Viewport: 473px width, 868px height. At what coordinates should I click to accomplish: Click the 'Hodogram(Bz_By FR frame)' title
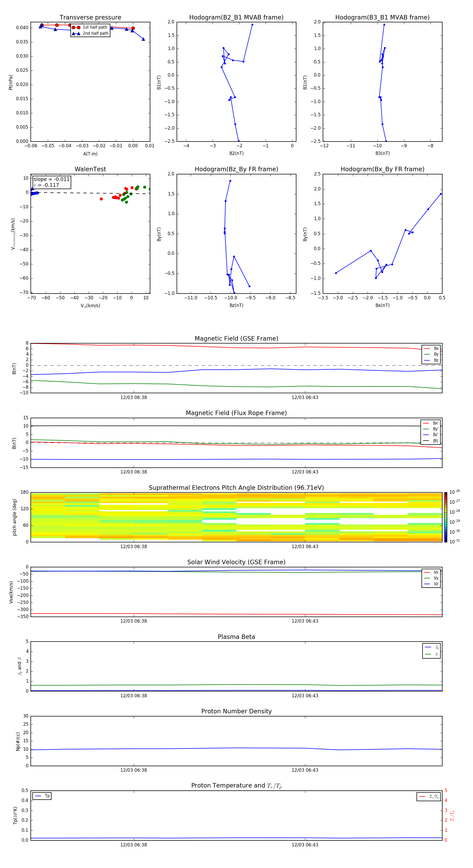click(x=236, y=169)
